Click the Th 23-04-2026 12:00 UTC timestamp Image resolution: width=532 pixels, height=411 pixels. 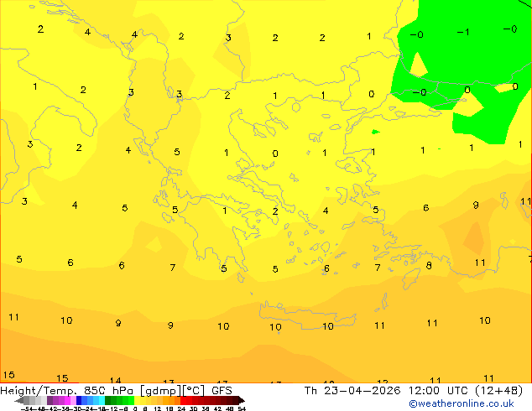coord(385,391)
